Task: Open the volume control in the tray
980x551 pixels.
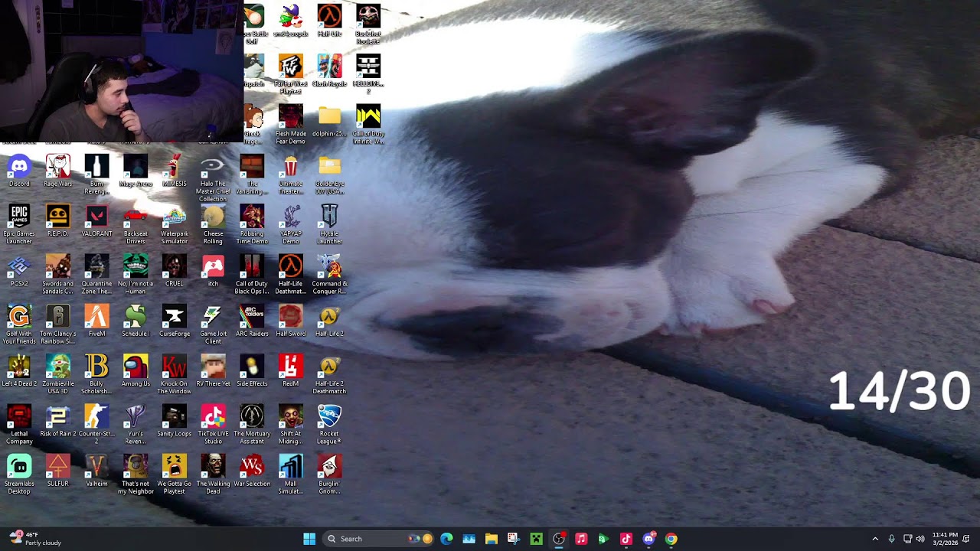Action: (920, 539)
